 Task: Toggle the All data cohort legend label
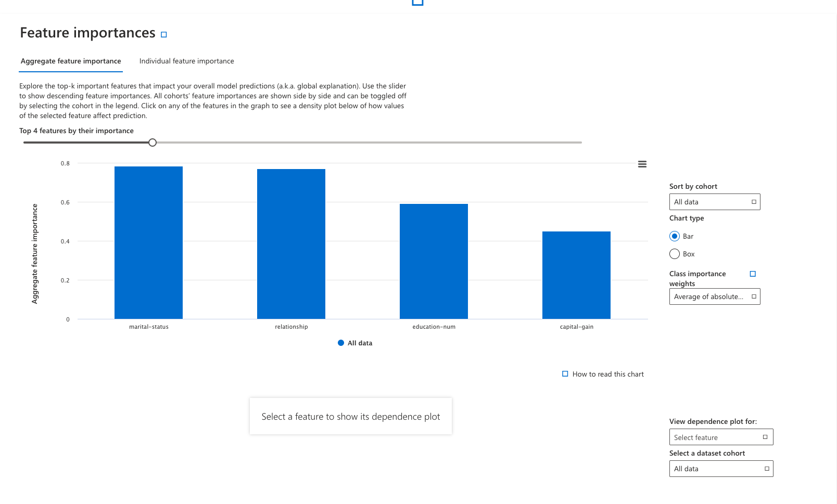pos(360,343)
